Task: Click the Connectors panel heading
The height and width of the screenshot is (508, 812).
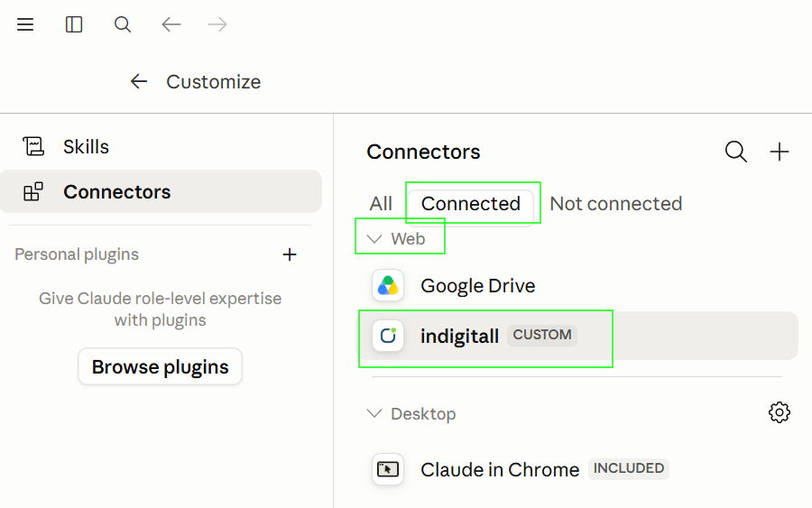Action: tap(423, 152)
